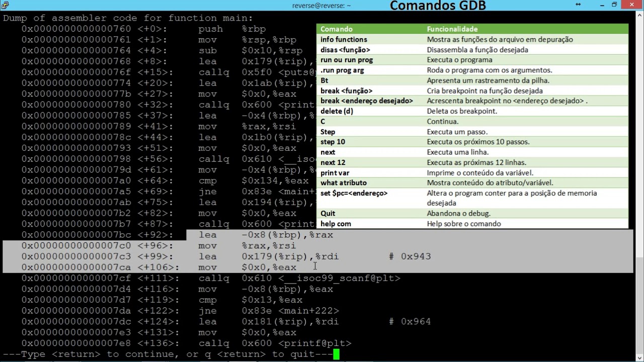This screenshot has width=644, height=362.
Task: Select the 'set $pc=<endereço>' cell
Action: [354, 193]
